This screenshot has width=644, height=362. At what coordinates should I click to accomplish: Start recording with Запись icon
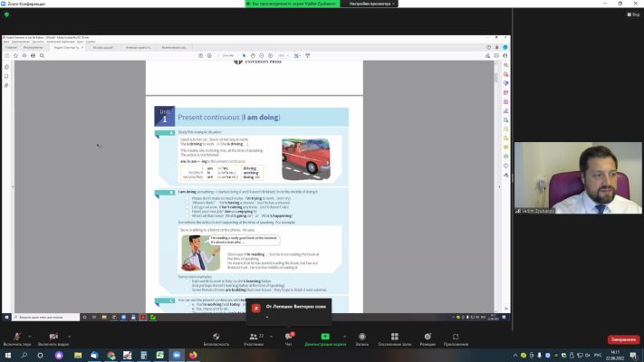[361, 339]
